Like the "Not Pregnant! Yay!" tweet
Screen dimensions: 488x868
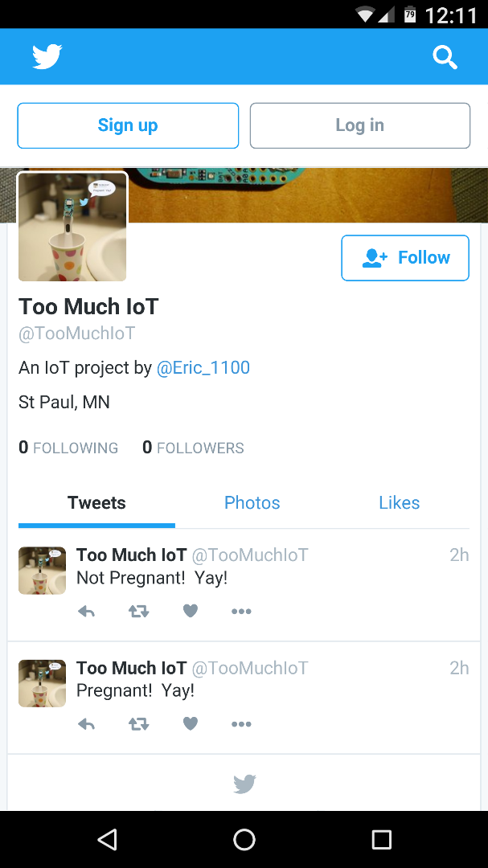191,611
